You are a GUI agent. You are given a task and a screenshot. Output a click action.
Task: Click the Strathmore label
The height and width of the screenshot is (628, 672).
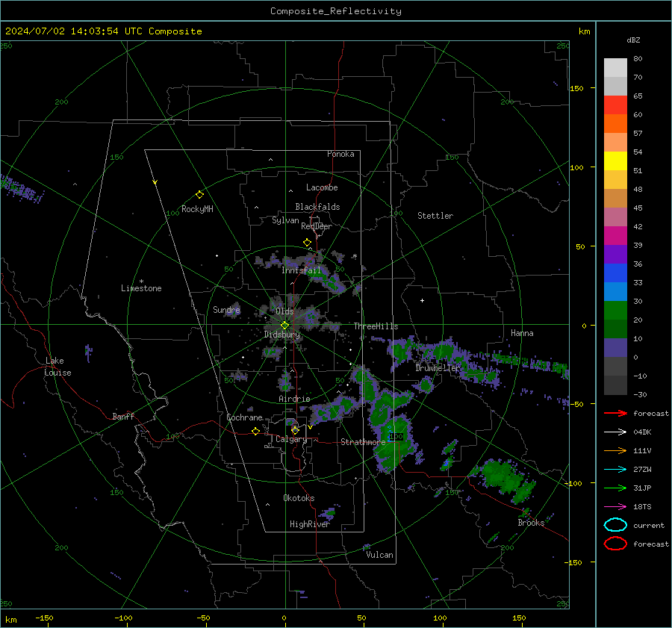click(x=363, y=442)
